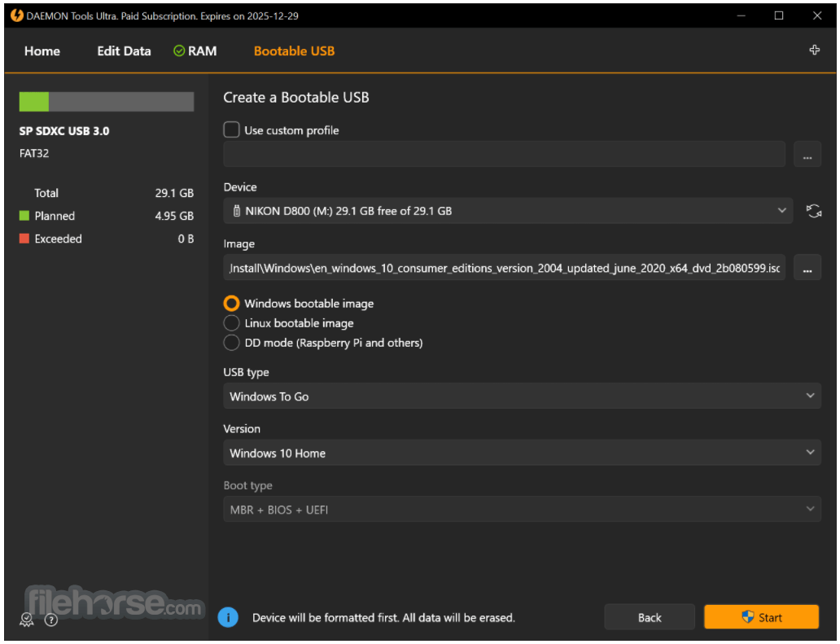Click the green check icon beside RAM
Screen dimensions: 840x644
pos(179,51)
